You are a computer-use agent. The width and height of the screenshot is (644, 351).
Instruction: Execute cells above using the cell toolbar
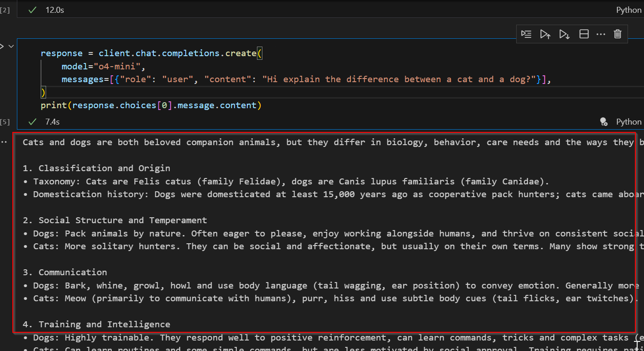pos(545,34)
